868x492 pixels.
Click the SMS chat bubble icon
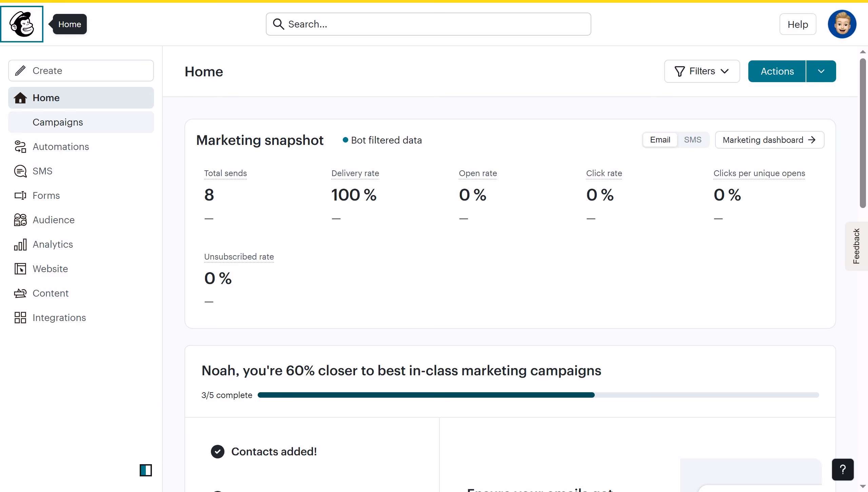pos(20,171)
